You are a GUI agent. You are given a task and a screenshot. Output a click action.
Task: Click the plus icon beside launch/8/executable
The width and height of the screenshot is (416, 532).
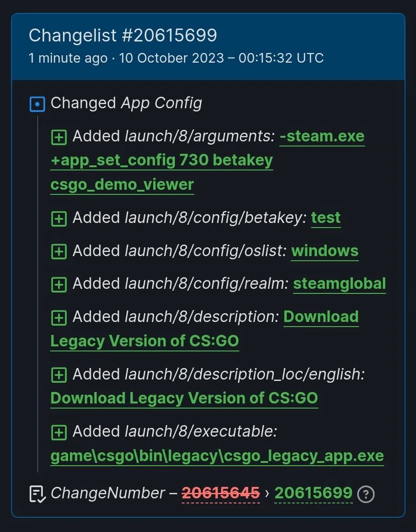point(58,433)
